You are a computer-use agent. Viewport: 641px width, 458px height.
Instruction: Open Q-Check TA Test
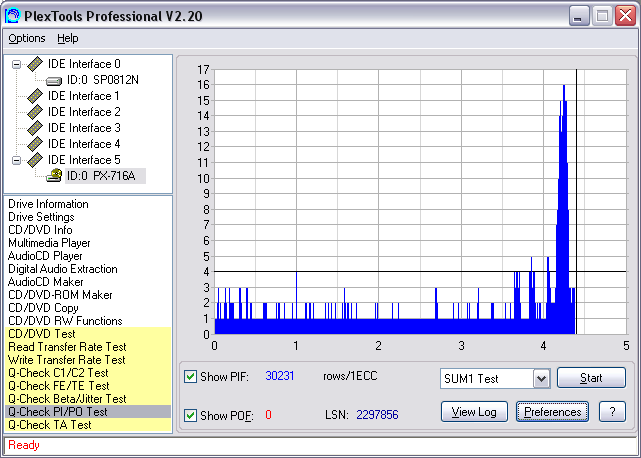(49, 425)
